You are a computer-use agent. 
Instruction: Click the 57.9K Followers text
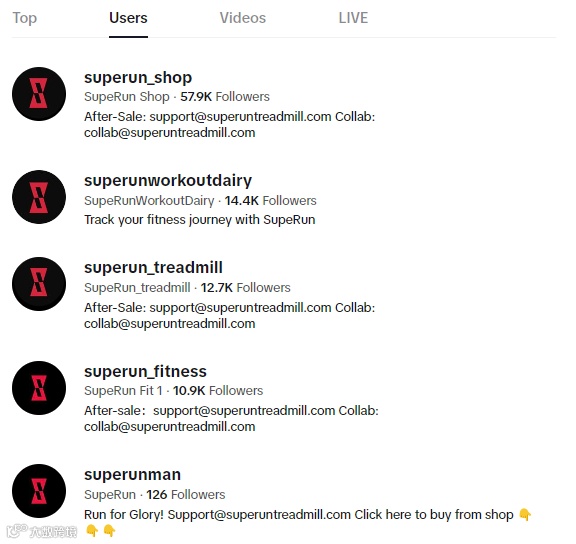225,97
